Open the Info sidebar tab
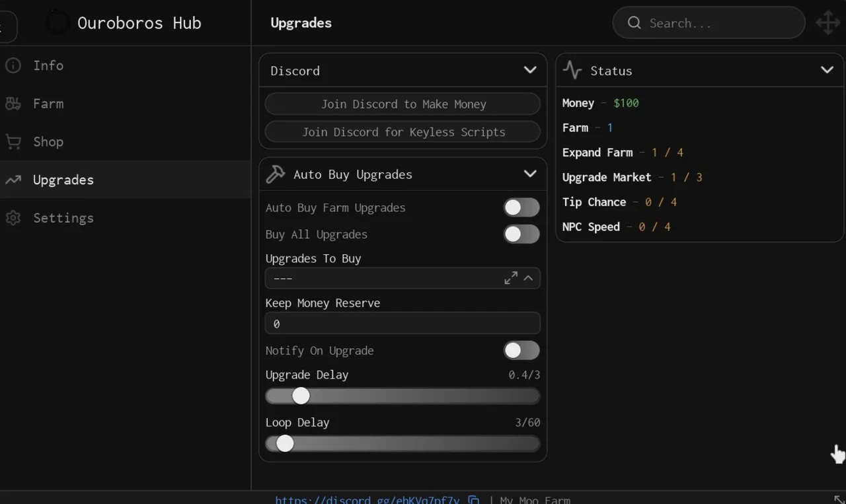 click(x=125, y=65)
